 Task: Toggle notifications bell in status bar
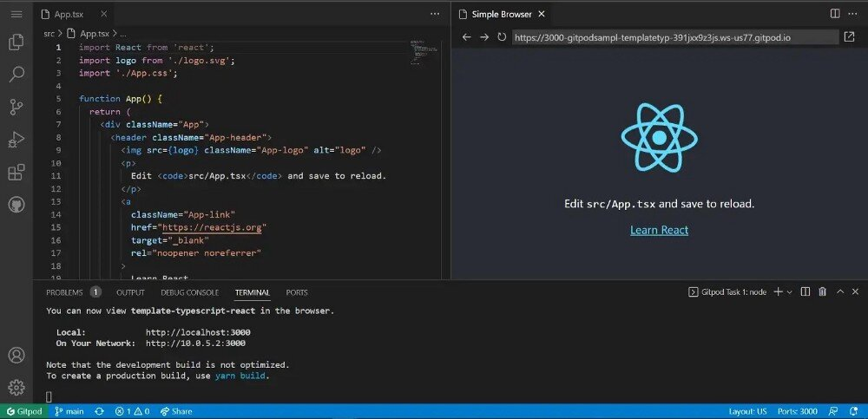point(852,411)
